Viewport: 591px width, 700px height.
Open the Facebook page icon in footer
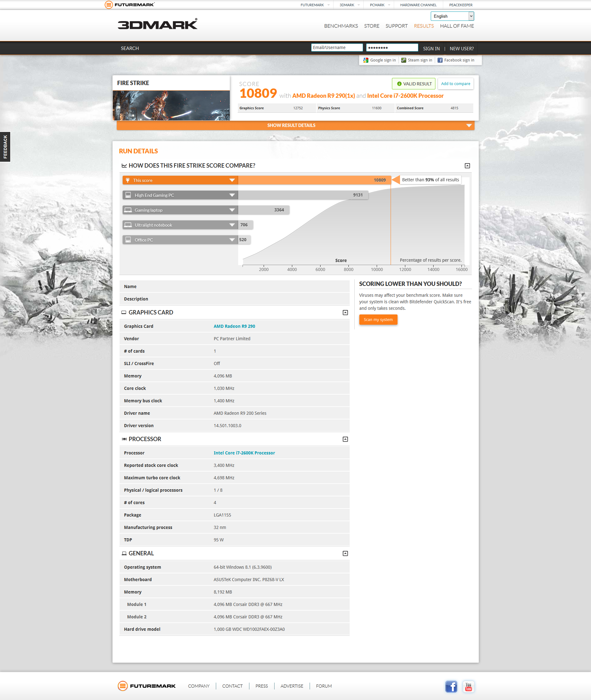[451, 686]
